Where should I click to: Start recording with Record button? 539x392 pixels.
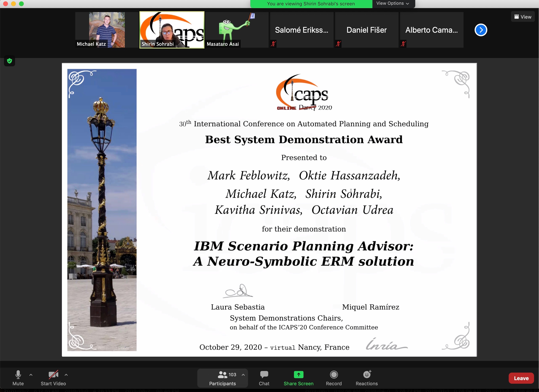click(334, 378)
